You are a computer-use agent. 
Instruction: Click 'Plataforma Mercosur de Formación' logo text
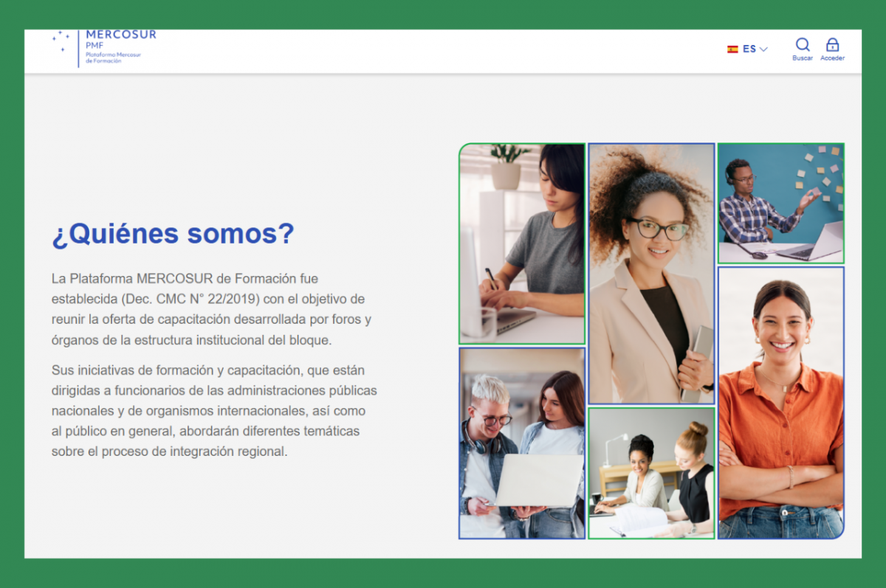112,58
